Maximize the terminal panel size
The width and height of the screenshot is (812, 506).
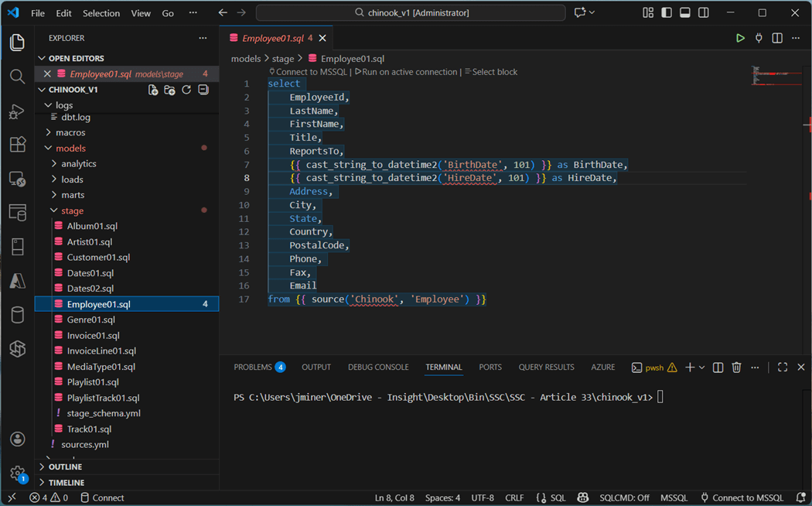click(783, 368)
